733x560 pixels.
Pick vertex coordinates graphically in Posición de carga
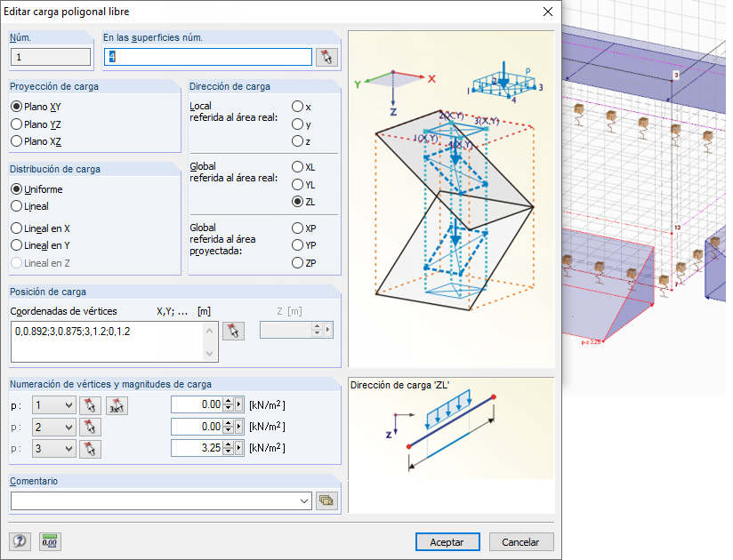[x=233, y=332]
